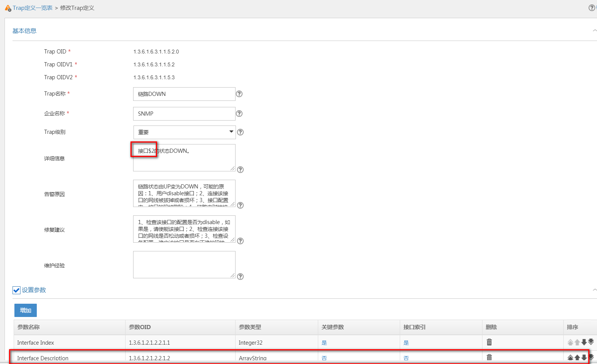Click the Trap OID value 1.3.6.1.6.3.1.1.5.2.0
The width and height of the screenshot is (597, 364).
tap(156, 52)
